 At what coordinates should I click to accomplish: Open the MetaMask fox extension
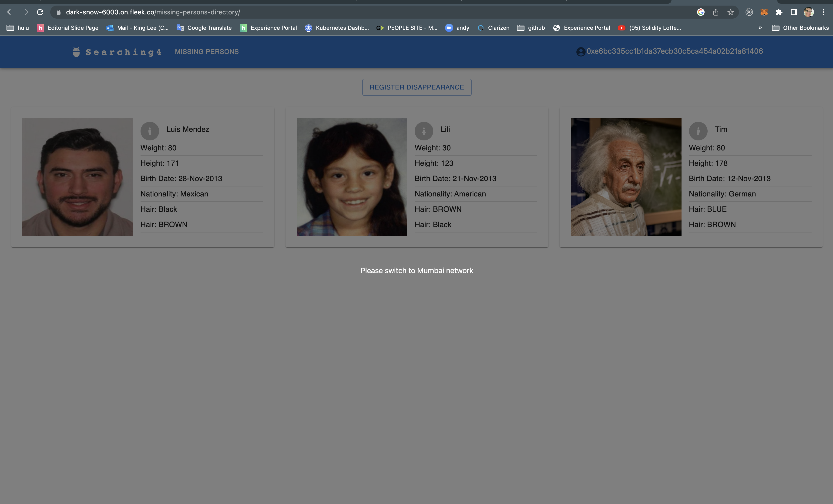tap(764, 12)
